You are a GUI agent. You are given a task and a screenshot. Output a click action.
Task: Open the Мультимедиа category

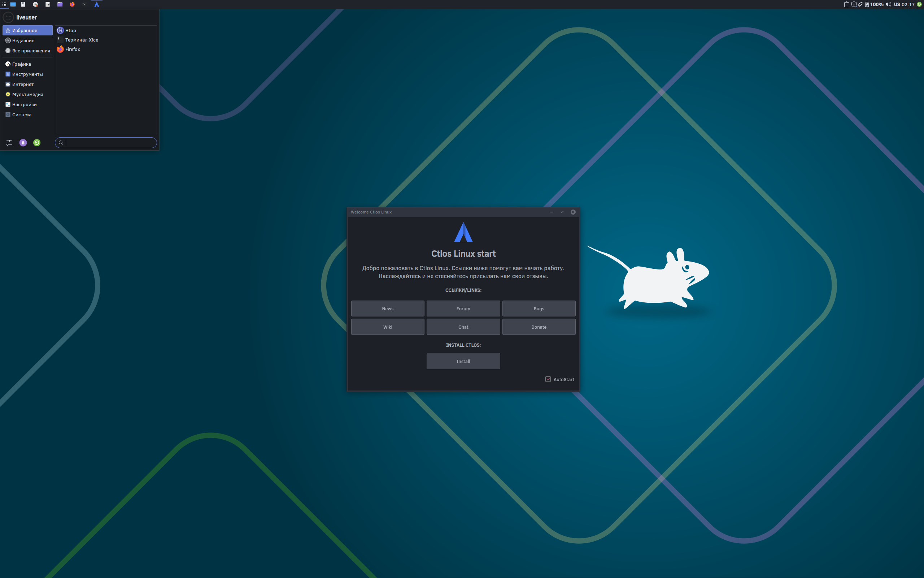[27, 94]
